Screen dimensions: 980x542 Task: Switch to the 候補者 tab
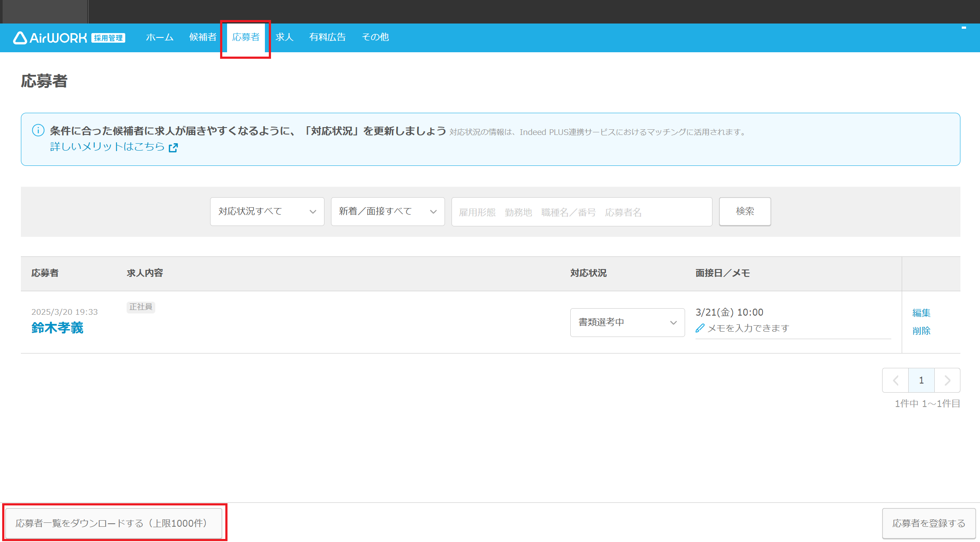[203, 37]
